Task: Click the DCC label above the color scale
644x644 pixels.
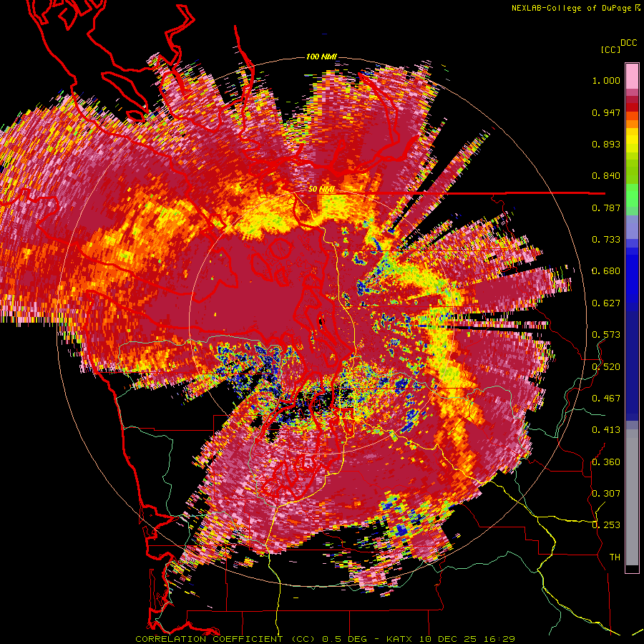Action: 628,42
